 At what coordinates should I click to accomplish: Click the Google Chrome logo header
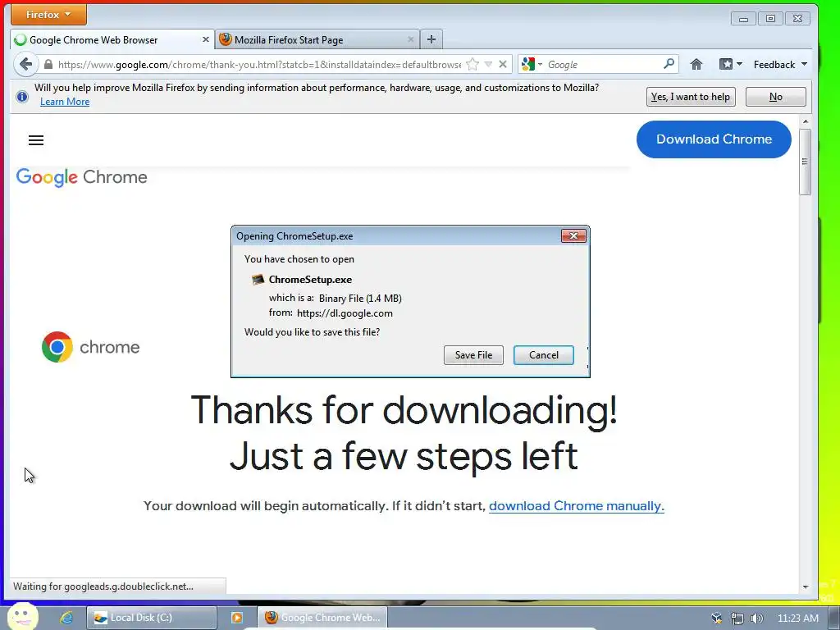(81, 177)
